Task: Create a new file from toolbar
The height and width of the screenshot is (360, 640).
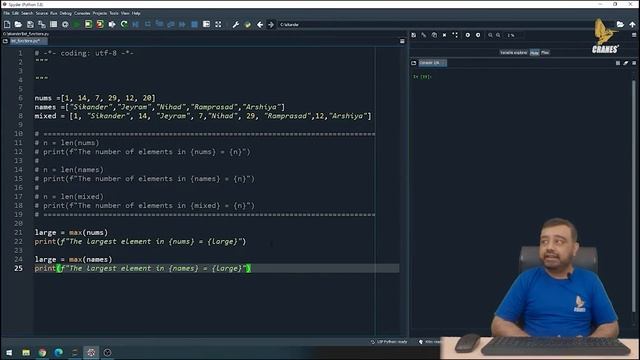Action: 7,24
